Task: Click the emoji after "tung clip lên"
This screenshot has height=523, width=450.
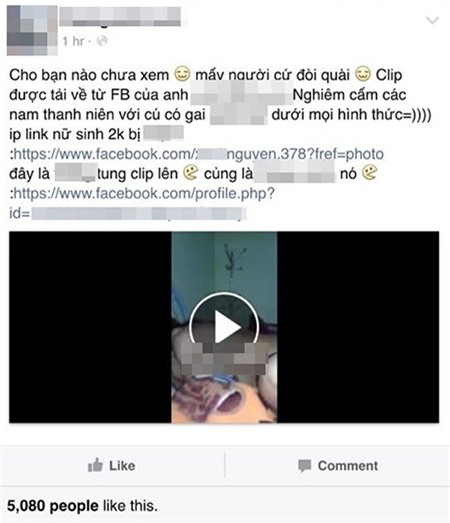Action: point(191,173)
